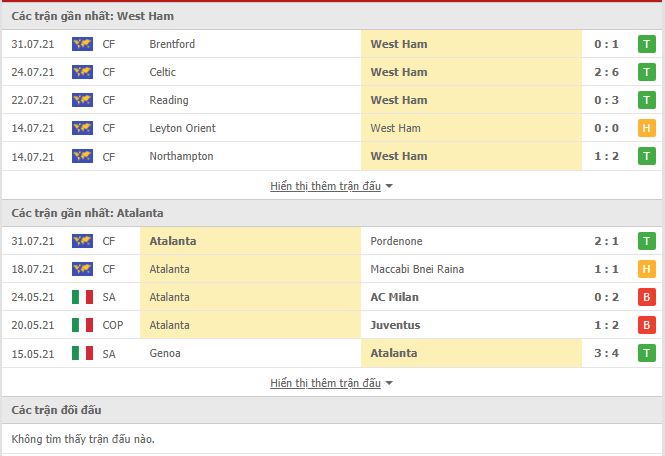Click the 2 : 6 score for Celtic match
This screenshot has height=456, width=665.
pos(606,72)
